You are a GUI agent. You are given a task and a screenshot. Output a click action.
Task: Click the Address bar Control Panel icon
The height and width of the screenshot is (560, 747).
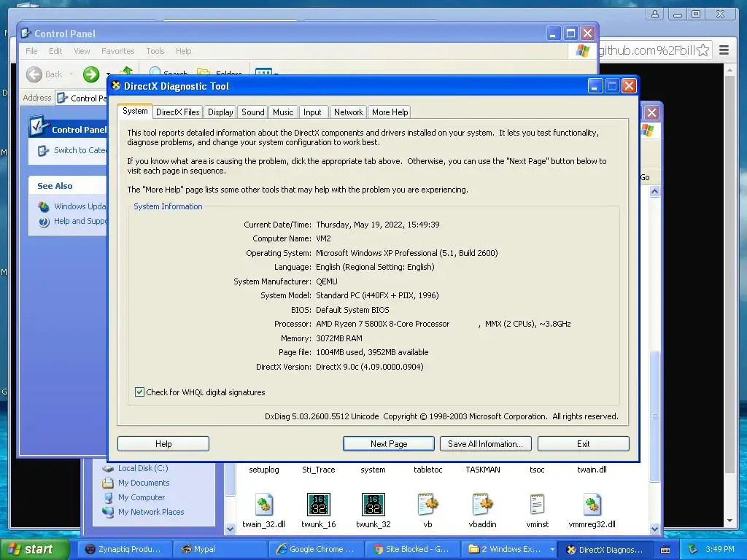62,98
